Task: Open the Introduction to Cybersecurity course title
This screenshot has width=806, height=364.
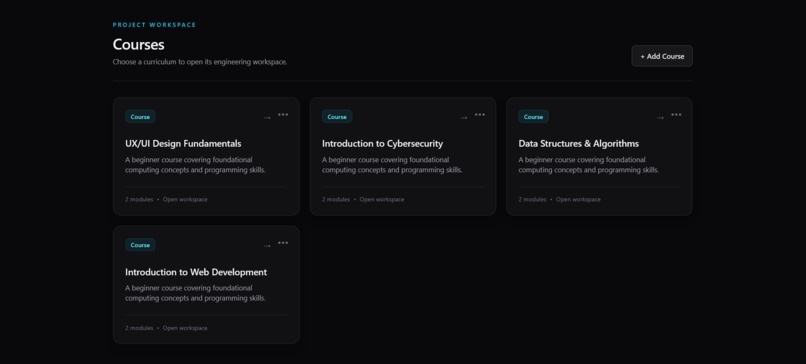Action: point(382,143)
